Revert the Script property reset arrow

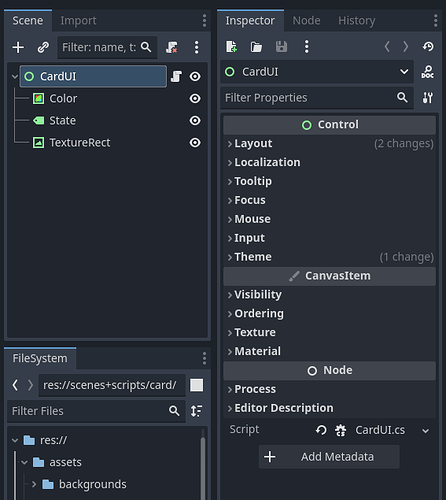[321, 430]
